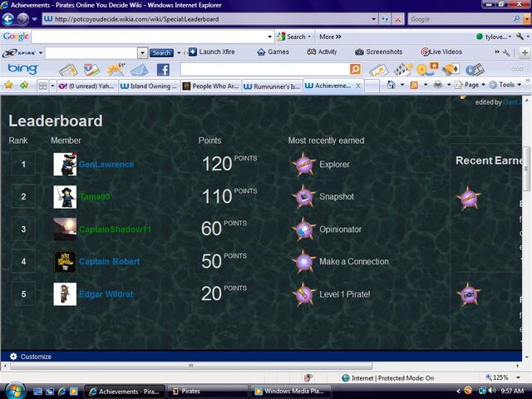Switch to the People Who Ar... tab
This screenshot has width=532, height=399.
click(210, 86)
